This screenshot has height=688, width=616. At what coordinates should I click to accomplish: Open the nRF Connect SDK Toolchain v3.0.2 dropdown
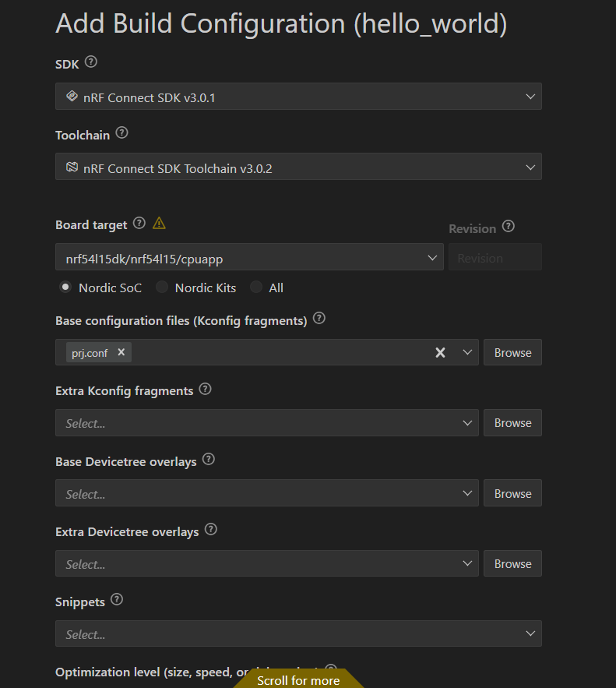(298, 166)
